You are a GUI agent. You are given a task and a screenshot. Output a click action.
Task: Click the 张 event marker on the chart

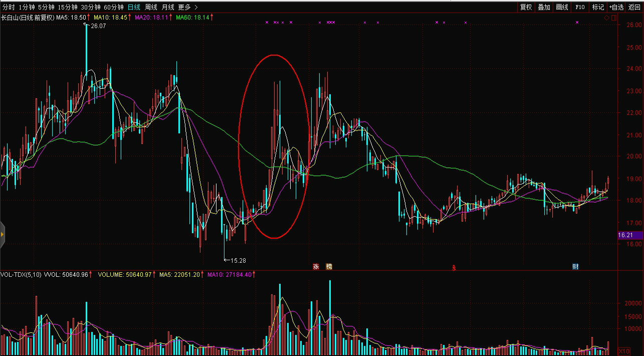(x=316, y=267)
